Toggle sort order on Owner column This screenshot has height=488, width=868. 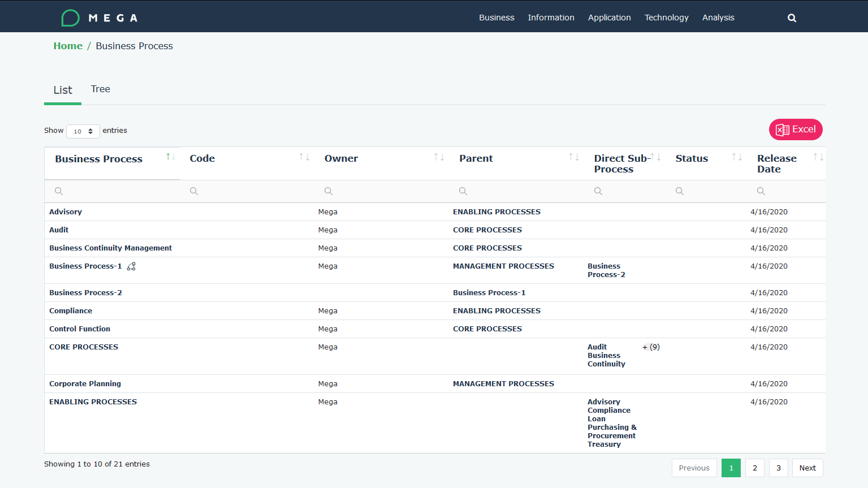(x=439, y=157)
